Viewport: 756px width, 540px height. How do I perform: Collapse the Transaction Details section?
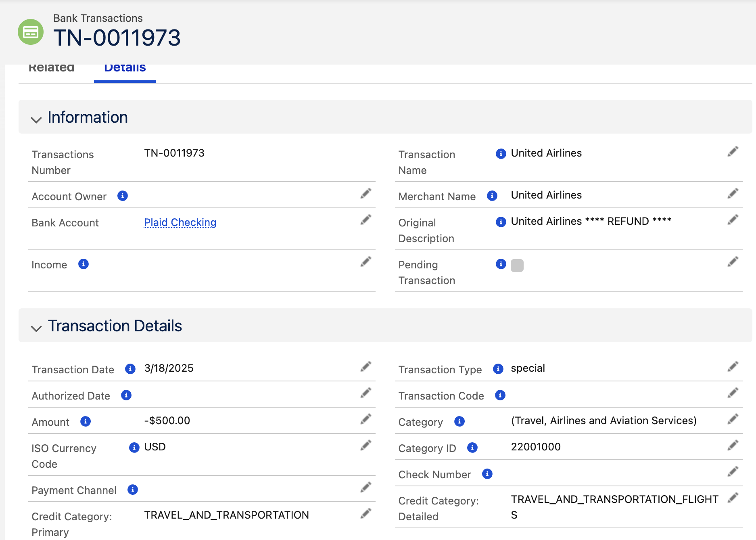(36, 329)
